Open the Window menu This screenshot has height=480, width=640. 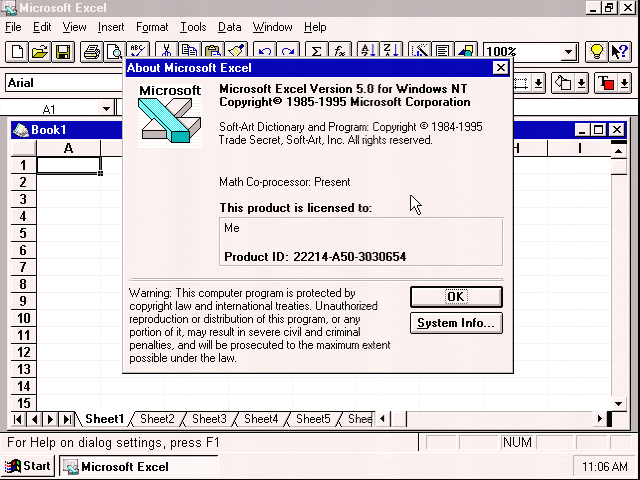click(272, 27)
